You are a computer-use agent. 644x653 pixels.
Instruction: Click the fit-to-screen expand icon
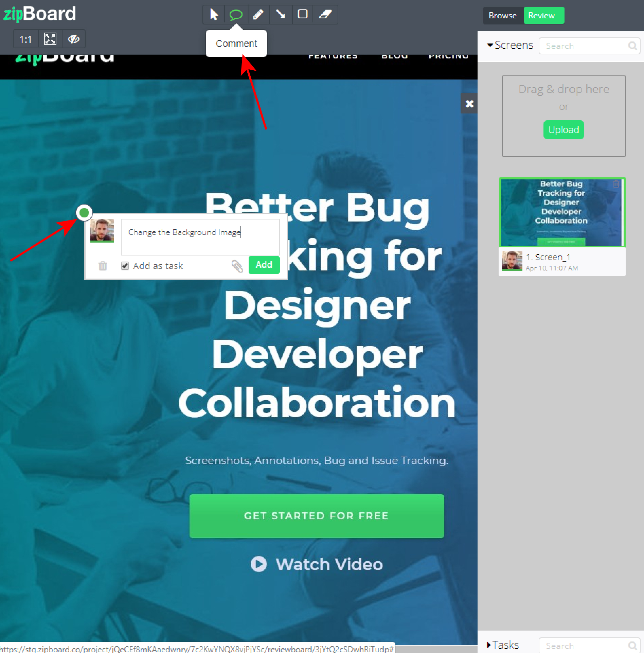click(50, 39)
